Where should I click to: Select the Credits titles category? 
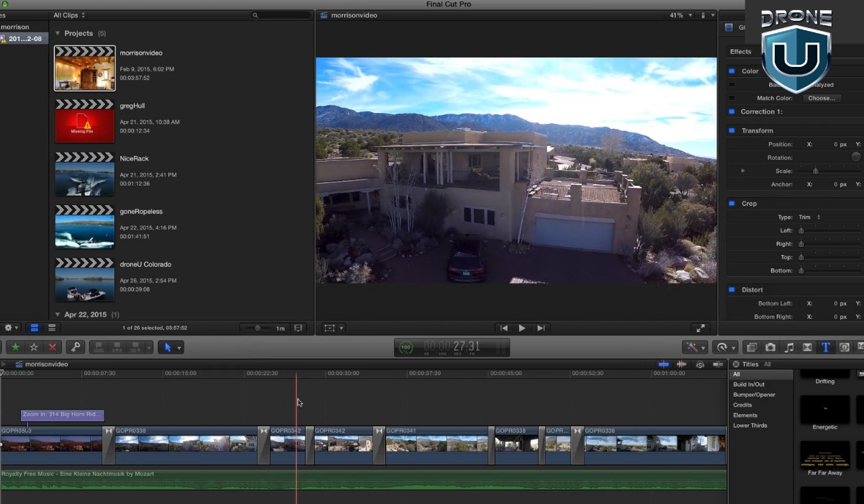tap(742, 405)
